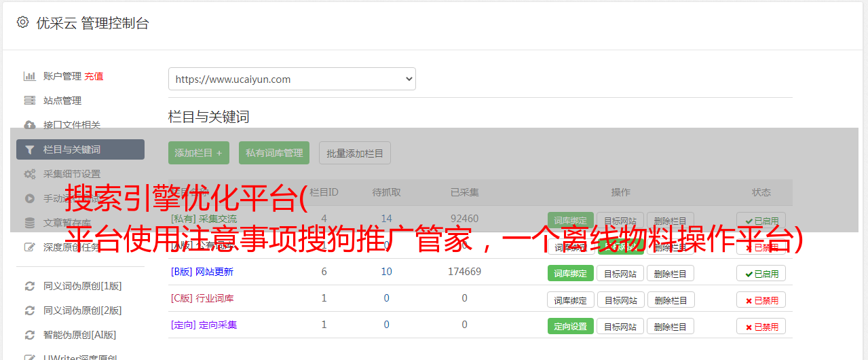The height and width of the screenshot is (360, 868).
Task: Open 深度原创任务 sidebar item
Action: (x=72, y=247)
